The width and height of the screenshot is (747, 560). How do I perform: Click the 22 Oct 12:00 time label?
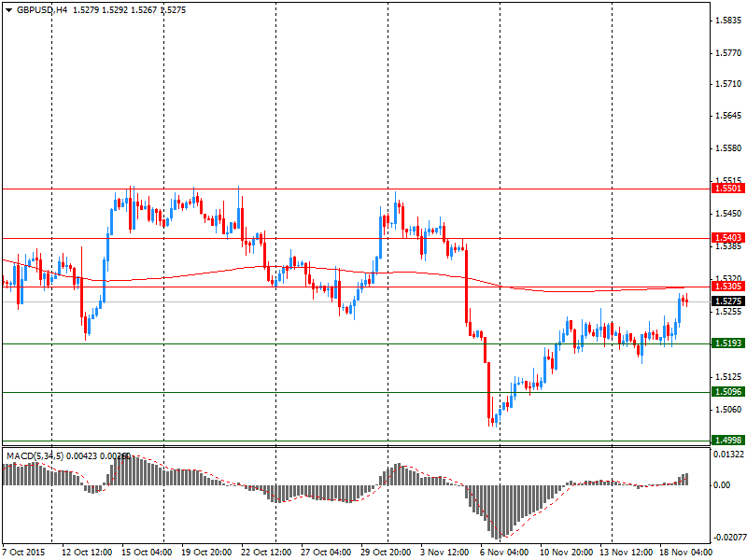[266, 553]
